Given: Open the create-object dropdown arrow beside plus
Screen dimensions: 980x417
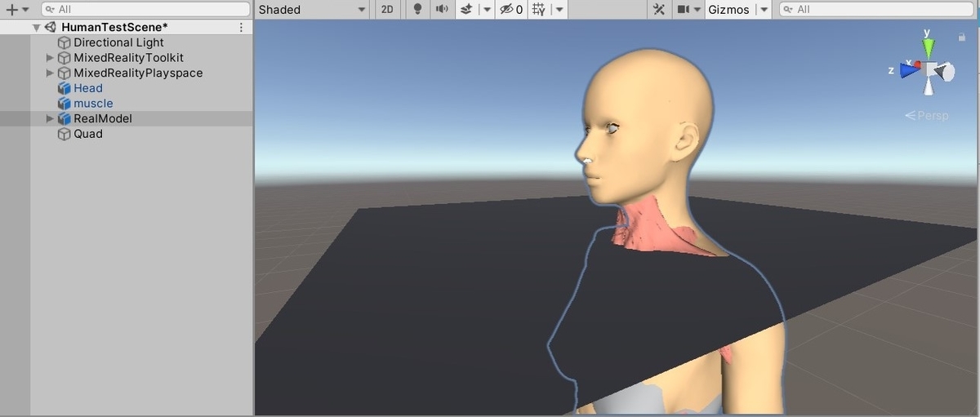Looking at the screenshot, I should pyautogui.click(x=25, y=10).
